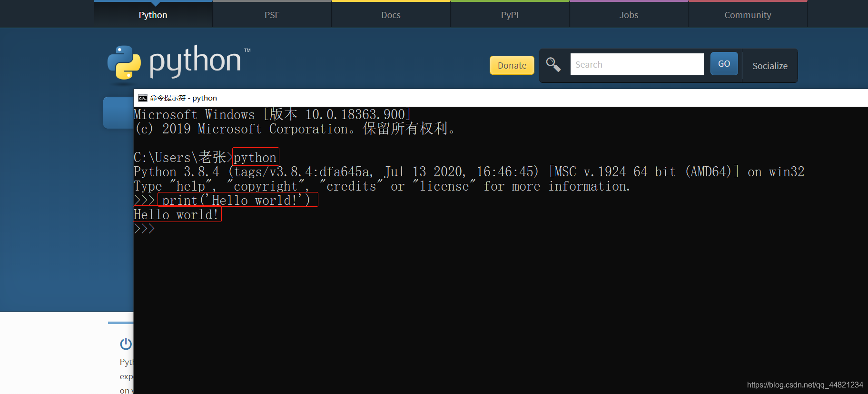Click the command prompt window icon

(x=142, y=98)
